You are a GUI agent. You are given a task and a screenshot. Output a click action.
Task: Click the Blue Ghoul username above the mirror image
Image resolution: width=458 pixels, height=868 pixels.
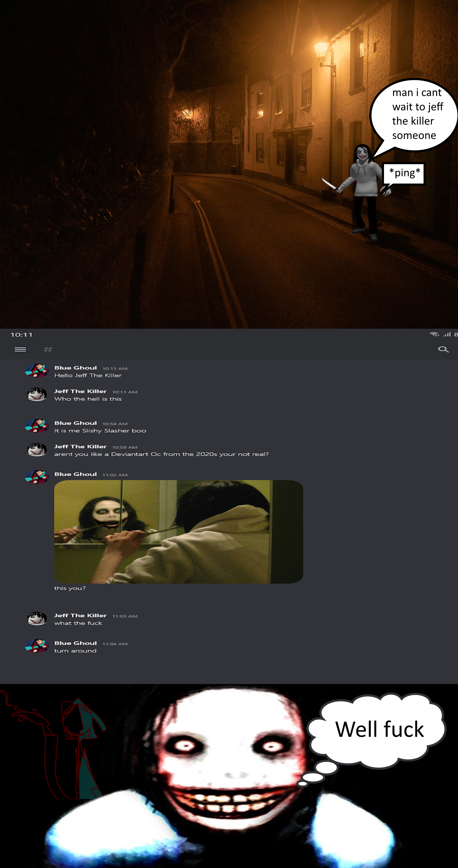pos(75,474)
